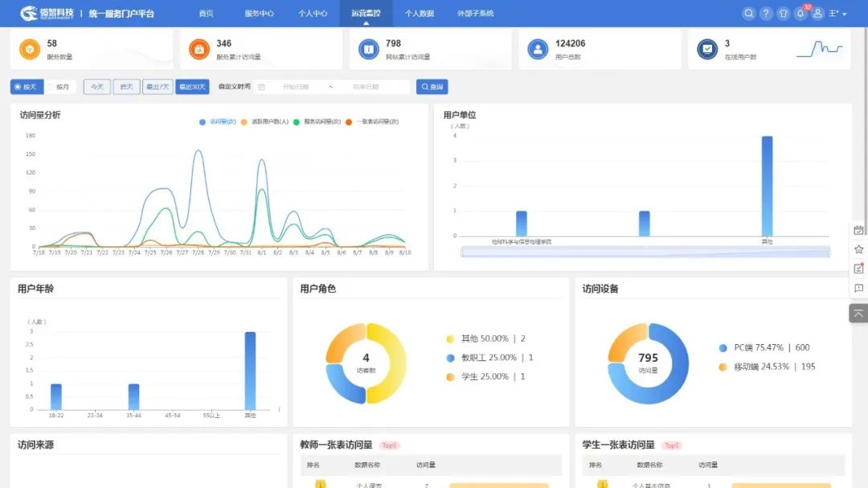Image resolution: width=868 pixels, height=488 pixels.
Task: Switch to the 服务中心 tab
Action: coord(259,14)
